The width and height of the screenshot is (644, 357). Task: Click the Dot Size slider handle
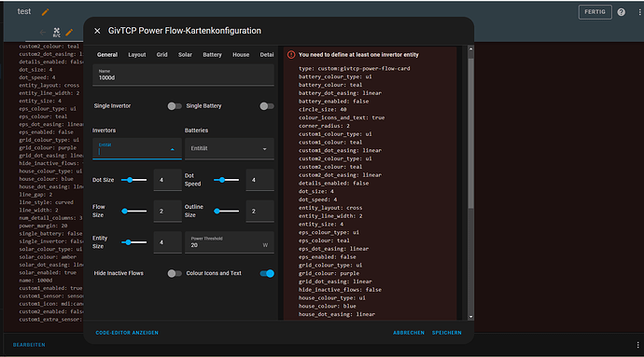point(130,180)
